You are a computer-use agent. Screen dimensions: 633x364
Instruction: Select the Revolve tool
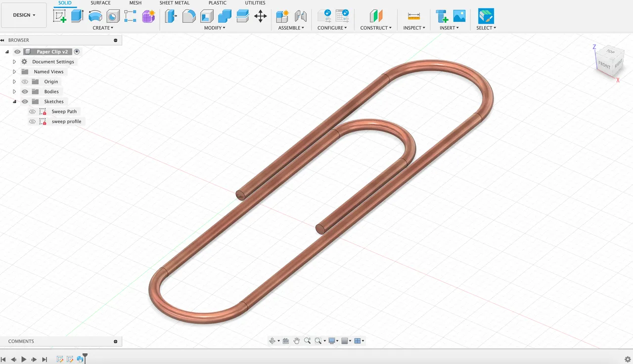95,16
